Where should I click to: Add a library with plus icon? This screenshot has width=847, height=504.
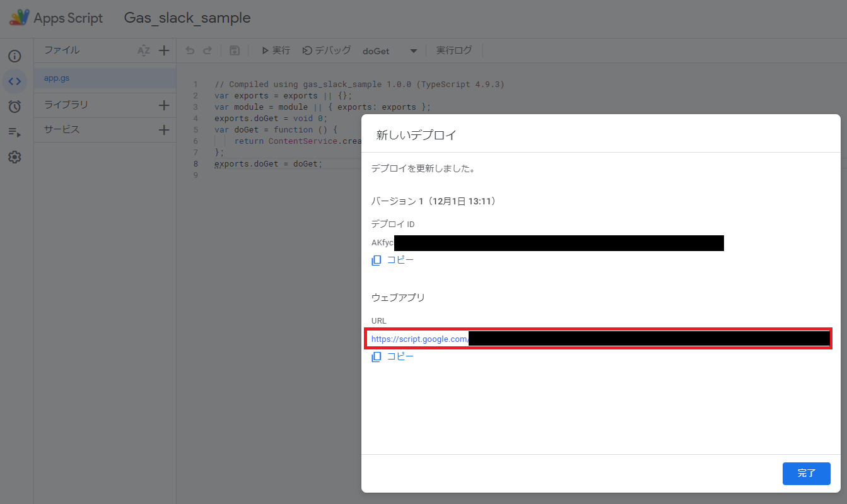pyautogui.click(x=164, y=105)
